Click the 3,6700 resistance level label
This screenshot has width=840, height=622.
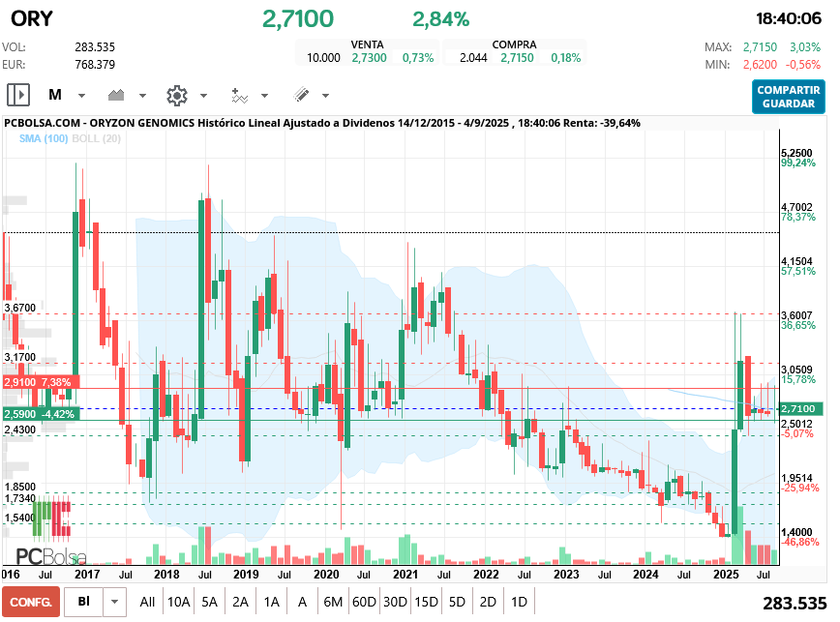point(19,308)
